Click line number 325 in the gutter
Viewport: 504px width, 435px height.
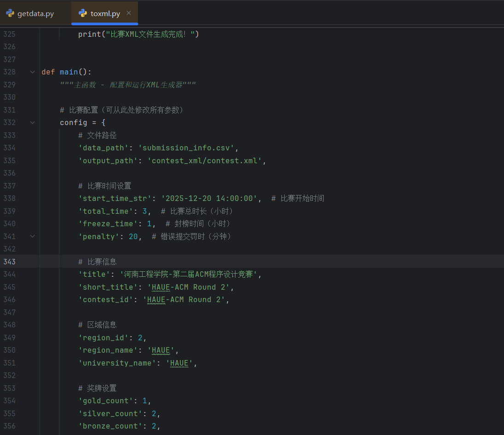(x=9, y=34)
